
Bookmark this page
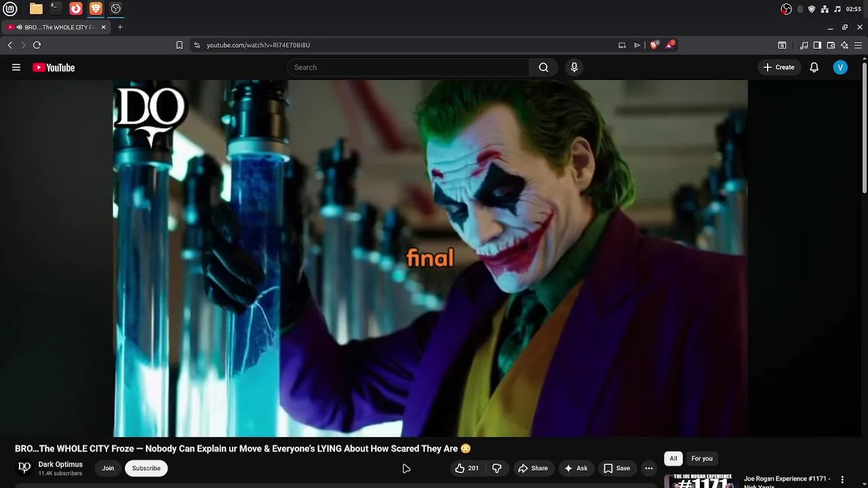click(x=179, y=45)
